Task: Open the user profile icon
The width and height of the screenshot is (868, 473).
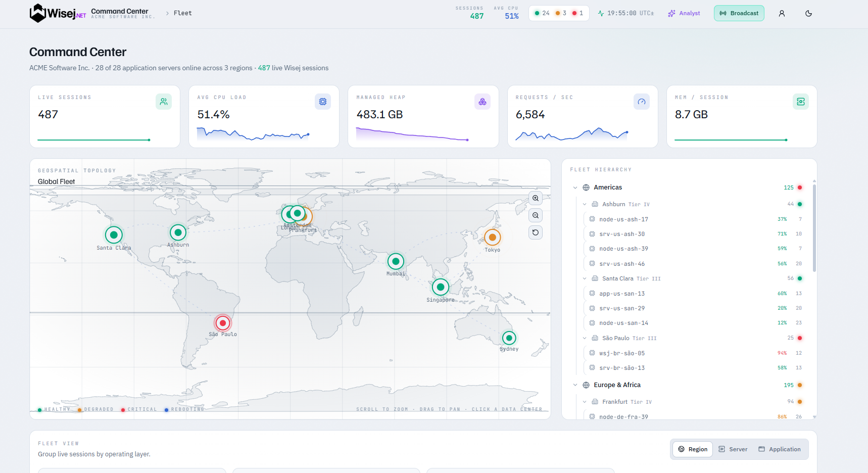Action: (x=782, y=14)
